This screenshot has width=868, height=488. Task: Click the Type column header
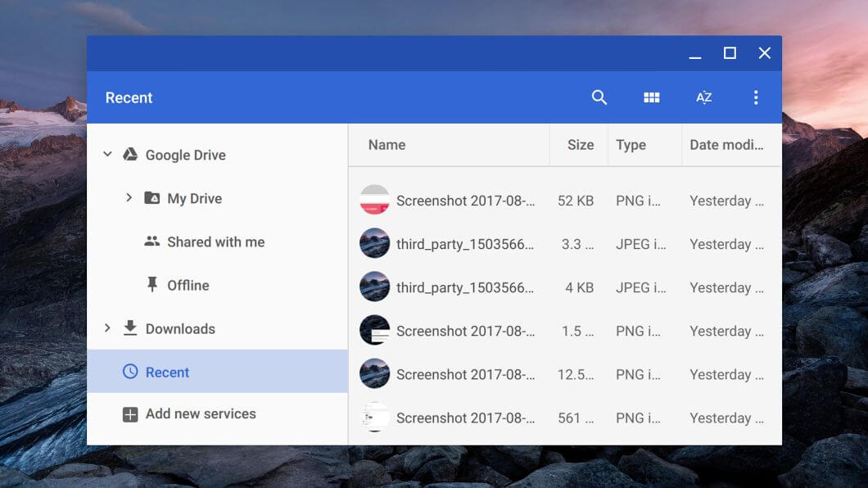click(x=631, y=145)
